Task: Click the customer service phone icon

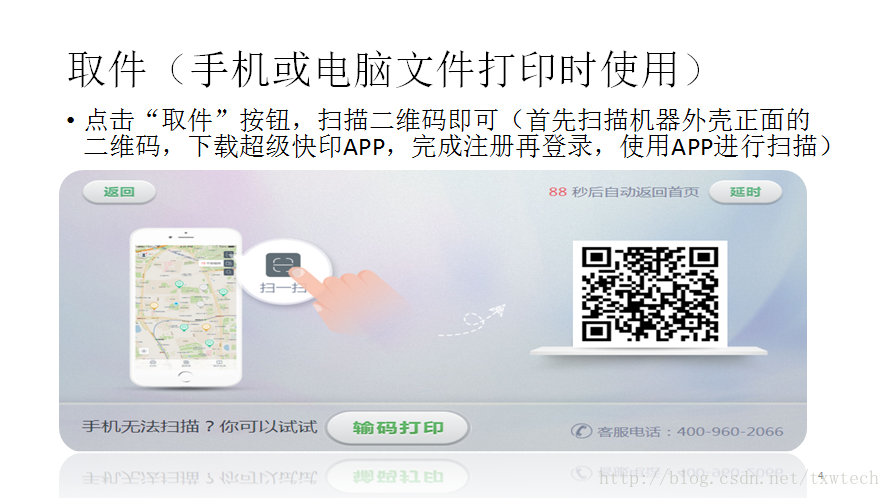Action: coord(581,431)
